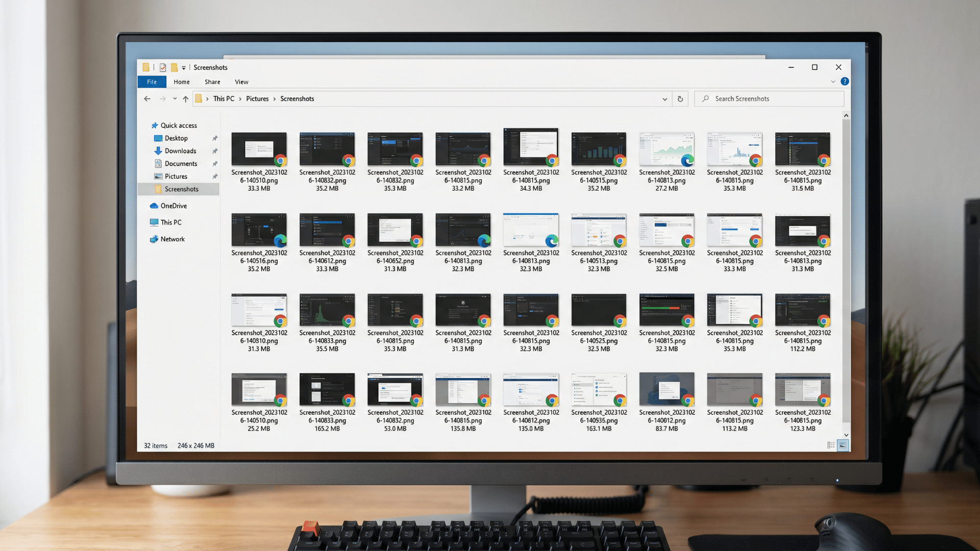Image resolution: width=980 pixels, height=551 pixels.
Task: Select Desktop in Quick access
Action: coord(176,138)
